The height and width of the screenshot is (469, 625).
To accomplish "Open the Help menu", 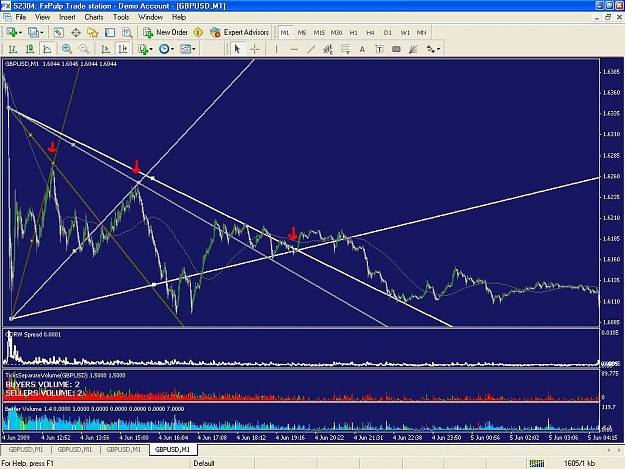I will [x=179, y=17].
